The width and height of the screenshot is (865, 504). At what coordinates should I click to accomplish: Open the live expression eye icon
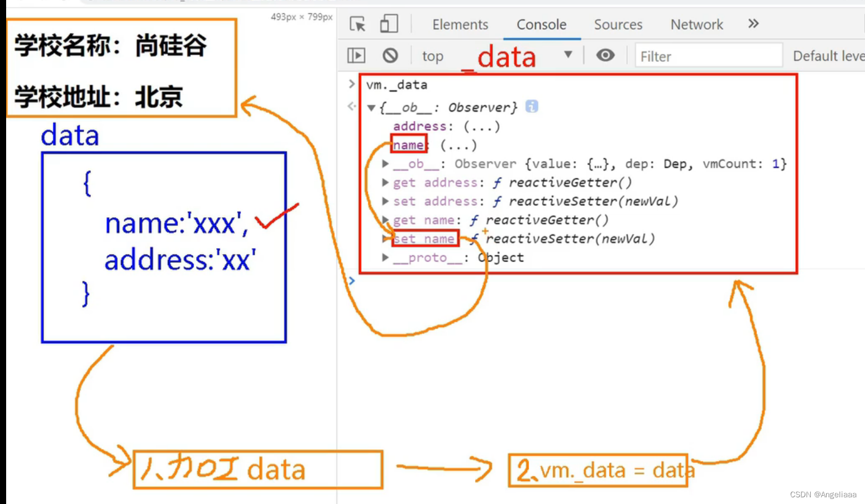pos(605,55)
